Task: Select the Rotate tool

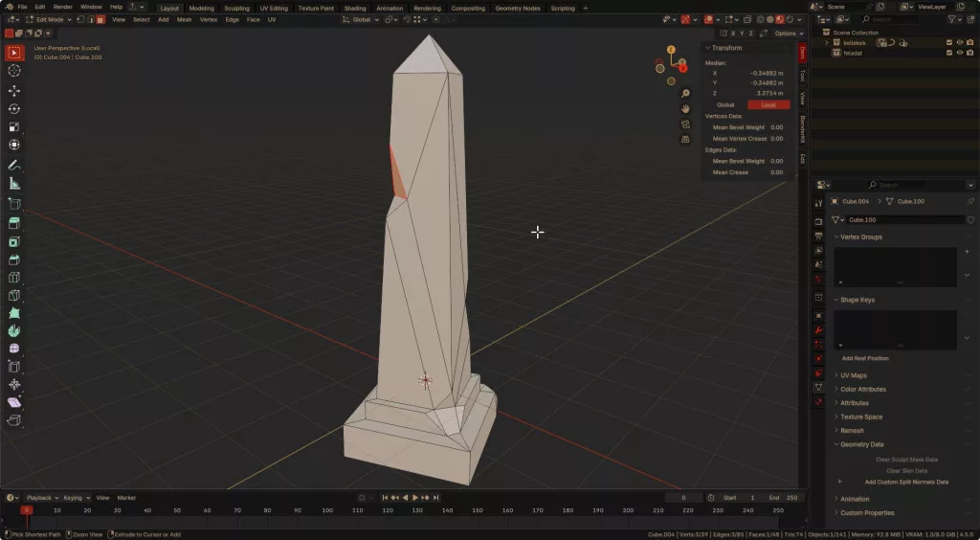Action: 14,108
